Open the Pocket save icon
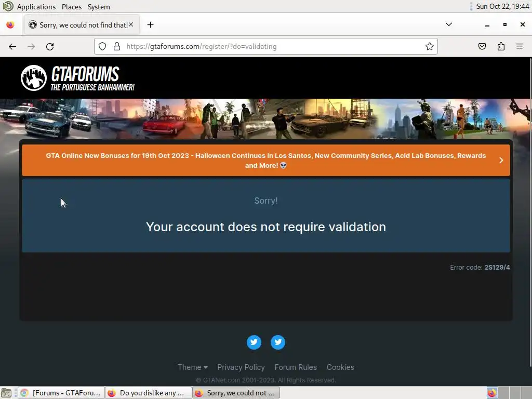Screen dimensions: 532x399 pos(482,46)
